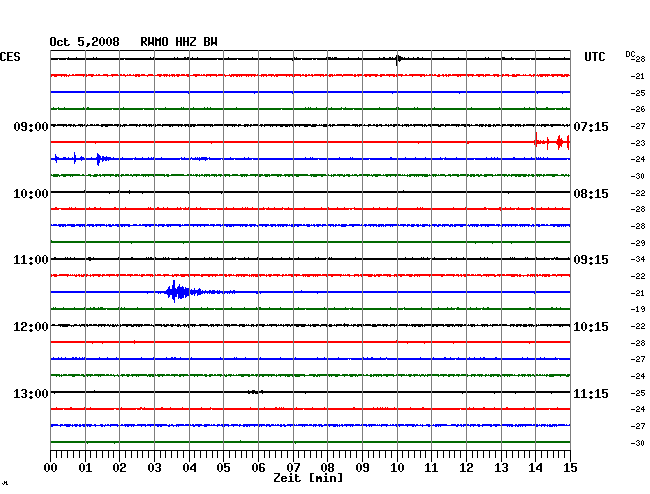Click minute tick label "06"
650x494 pixels.
[x=258, y=468]
